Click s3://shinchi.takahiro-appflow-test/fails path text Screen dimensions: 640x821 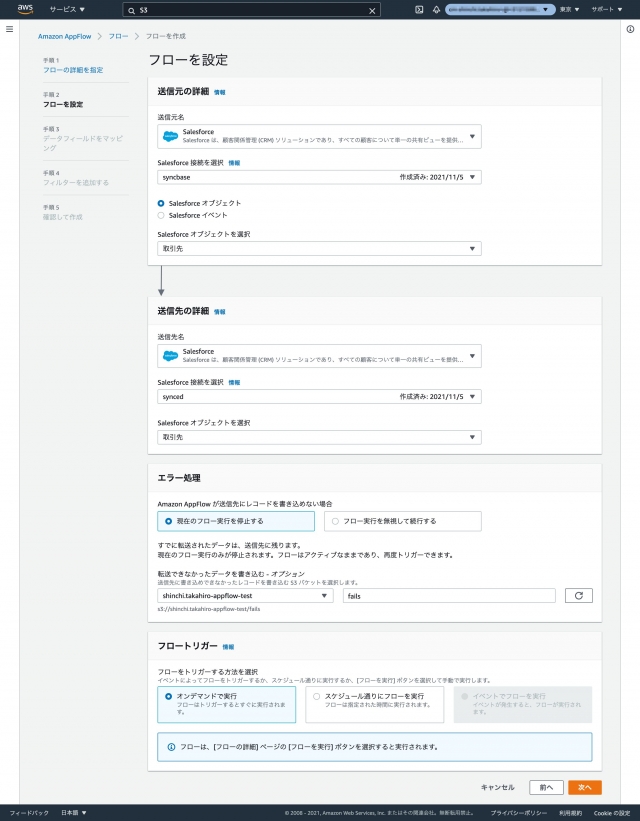(209, 609)
